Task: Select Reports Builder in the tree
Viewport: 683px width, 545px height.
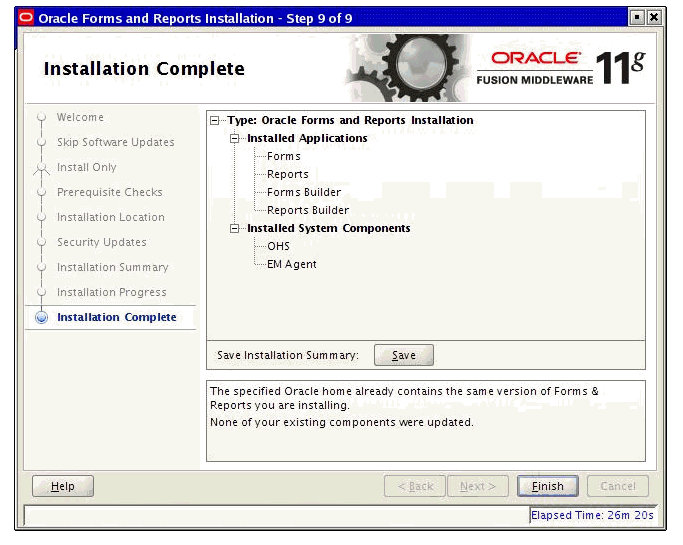Action: [x=308, y=210]
